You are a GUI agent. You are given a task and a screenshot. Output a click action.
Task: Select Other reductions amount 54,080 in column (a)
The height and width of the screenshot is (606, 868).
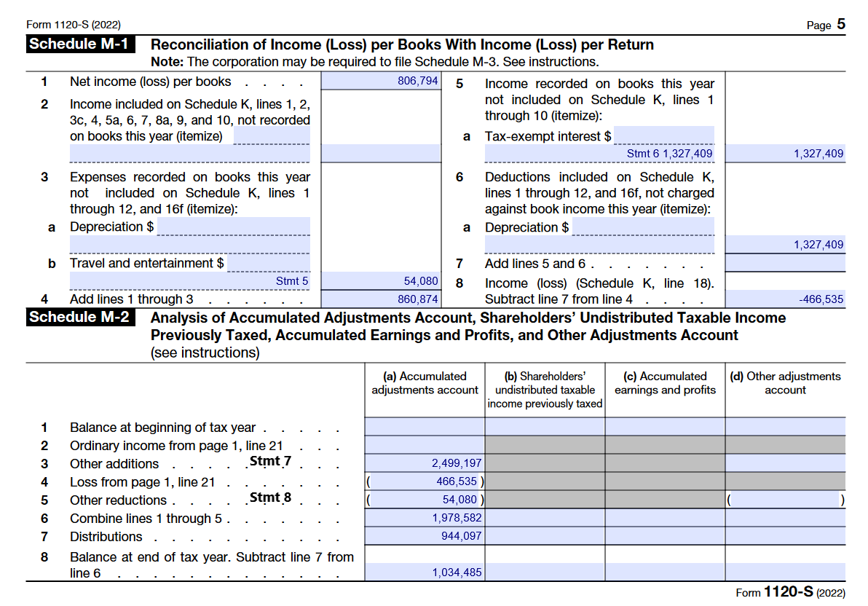(425, 500)
